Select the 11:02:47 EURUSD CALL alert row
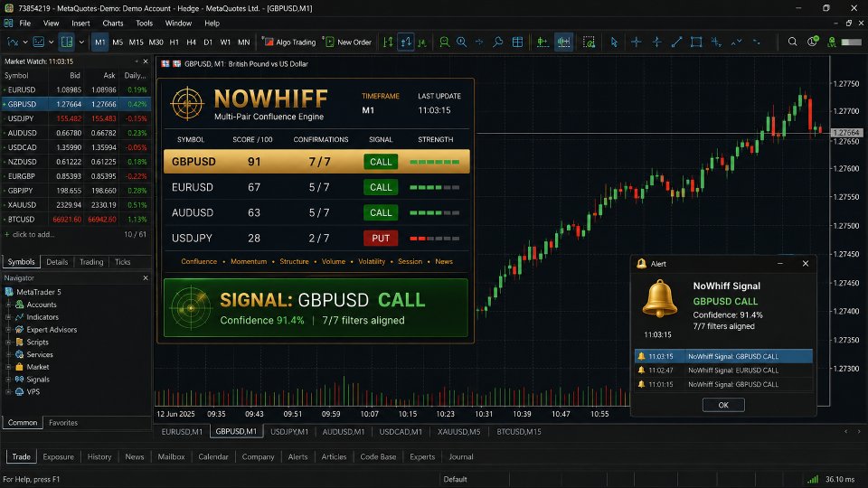The height and width of the screenshot is (488, 868). pyautogui.click(x=723, y=371)
